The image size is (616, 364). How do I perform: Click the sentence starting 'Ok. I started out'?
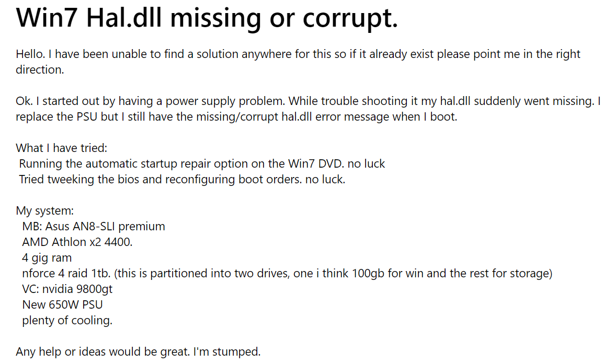coord(308,101)
